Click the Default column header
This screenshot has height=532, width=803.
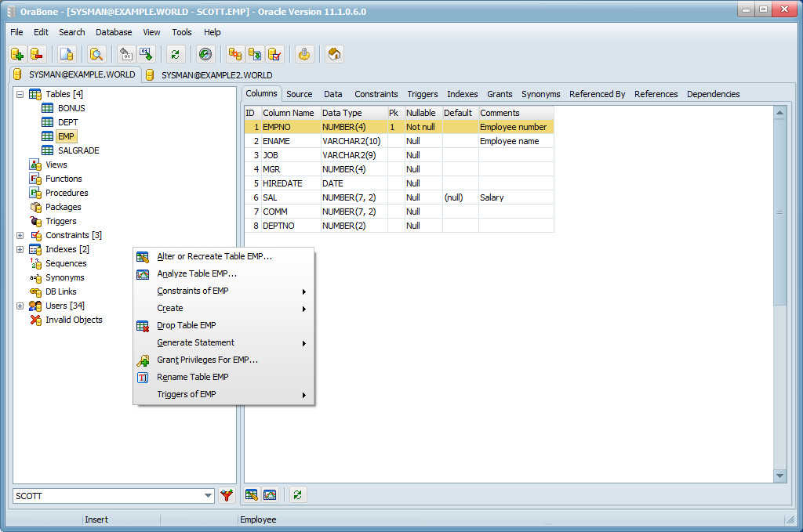[460, 113]
